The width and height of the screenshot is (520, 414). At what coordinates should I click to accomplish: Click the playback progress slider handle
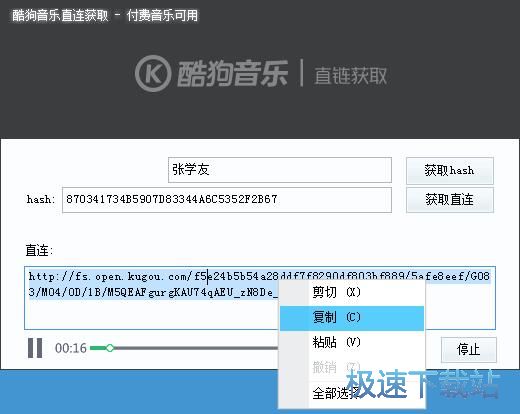click(110, 348)
